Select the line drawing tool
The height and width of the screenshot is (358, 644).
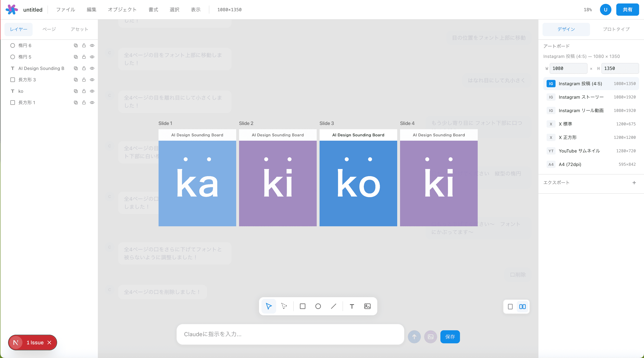pos(333,306)
